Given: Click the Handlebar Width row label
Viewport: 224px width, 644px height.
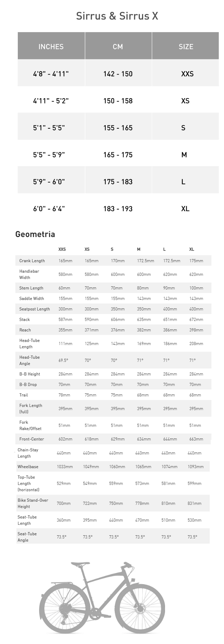Looking at the screenshot, I should (x=29, y=274).
